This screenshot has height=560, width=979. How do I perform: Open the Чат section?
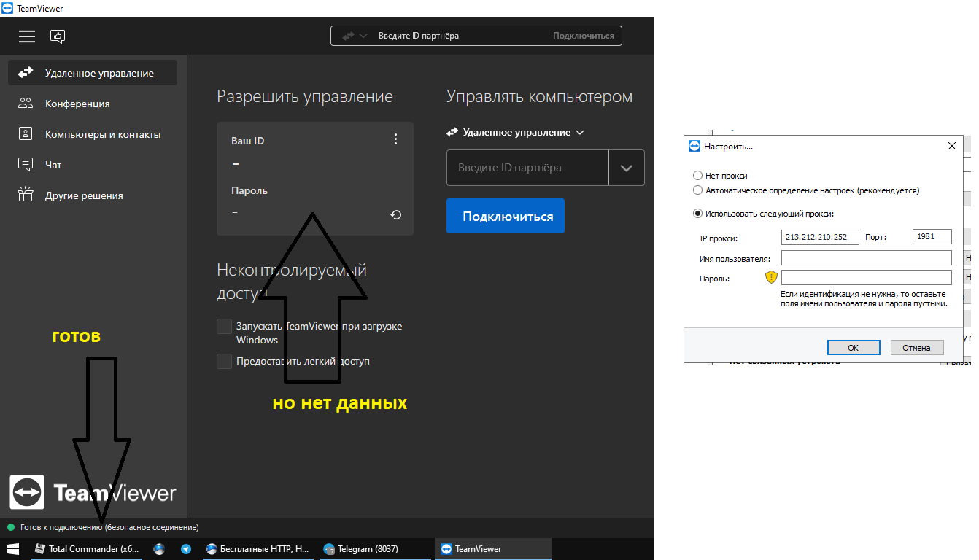point(93,165)
